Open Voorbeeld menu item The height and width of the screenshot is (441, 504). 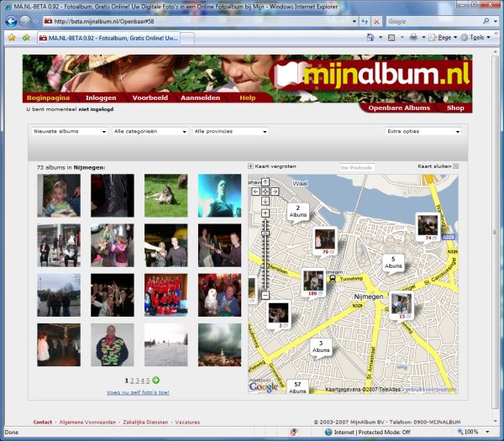pyautogui.click(x=150, y=97)
